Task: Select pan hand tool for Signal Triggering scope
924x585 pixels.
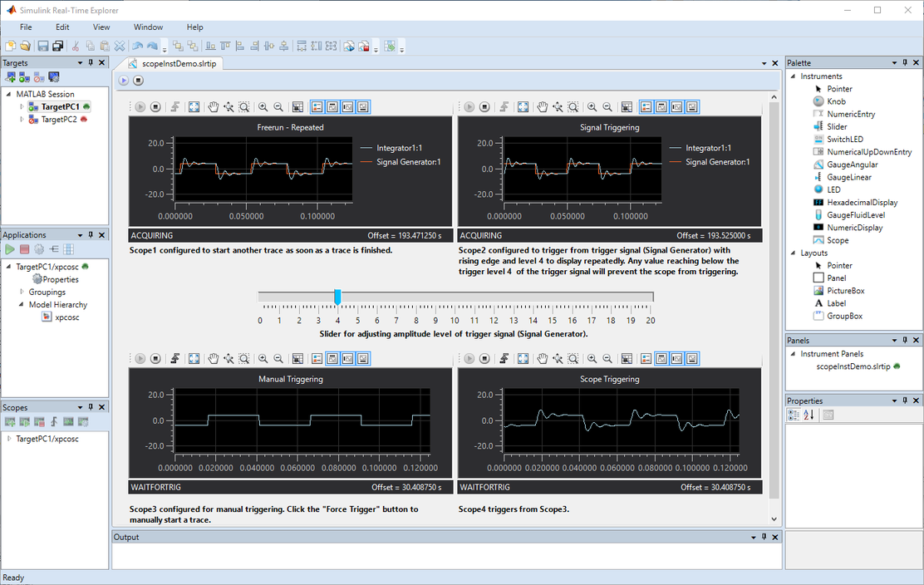Action: 542,106
